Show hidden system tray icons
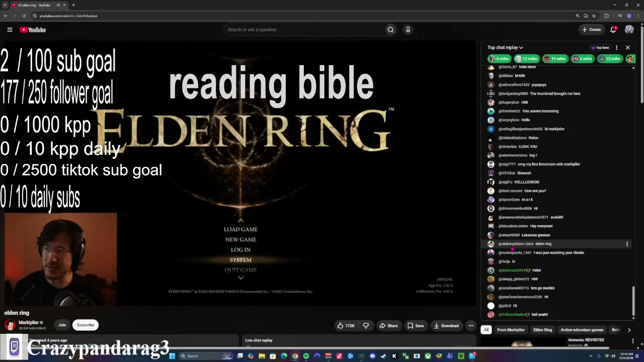644x362 pixels. [x=592, y=356]
